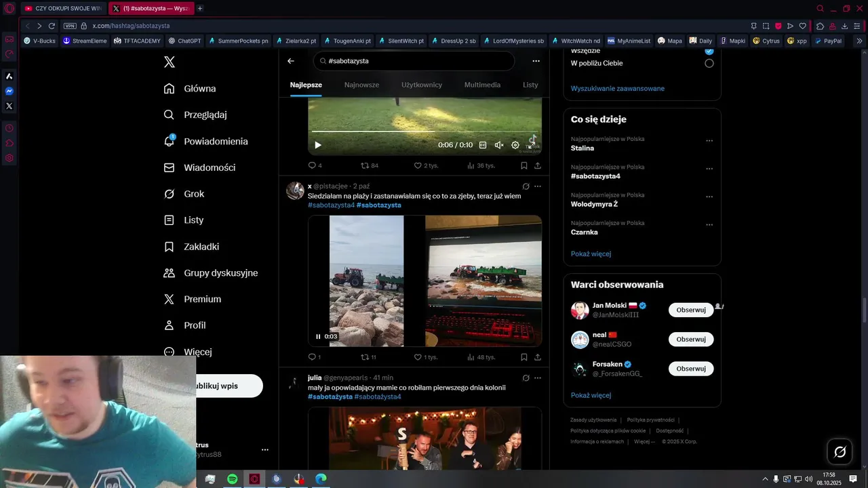
Task: Click the #sabotazysta4 hashtag in @pistacjee post
Action: (331, 205)
